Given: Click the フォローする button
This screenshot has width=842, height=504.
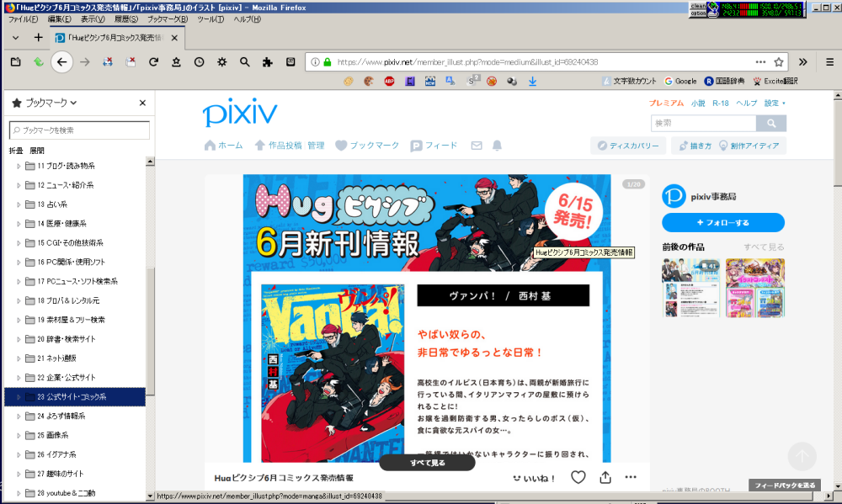Looking at the screenshot, I should click(x=722, y=222).
